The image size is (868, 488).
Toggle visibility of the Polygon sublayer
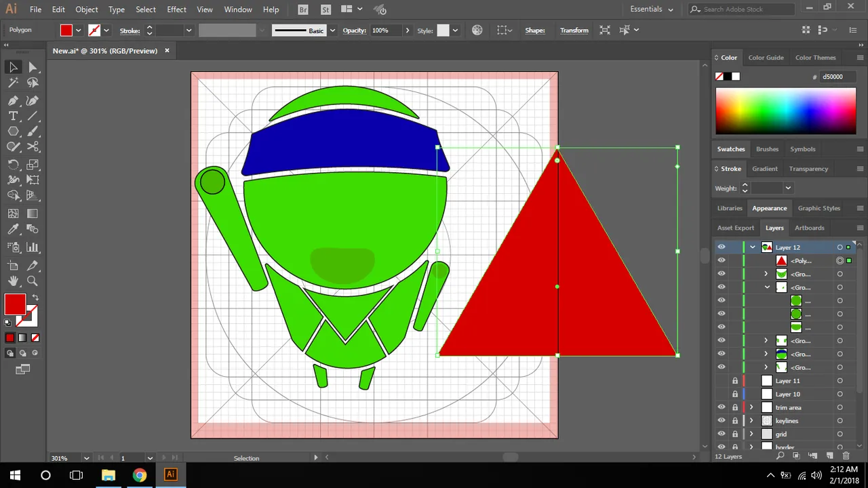(722, 260)
